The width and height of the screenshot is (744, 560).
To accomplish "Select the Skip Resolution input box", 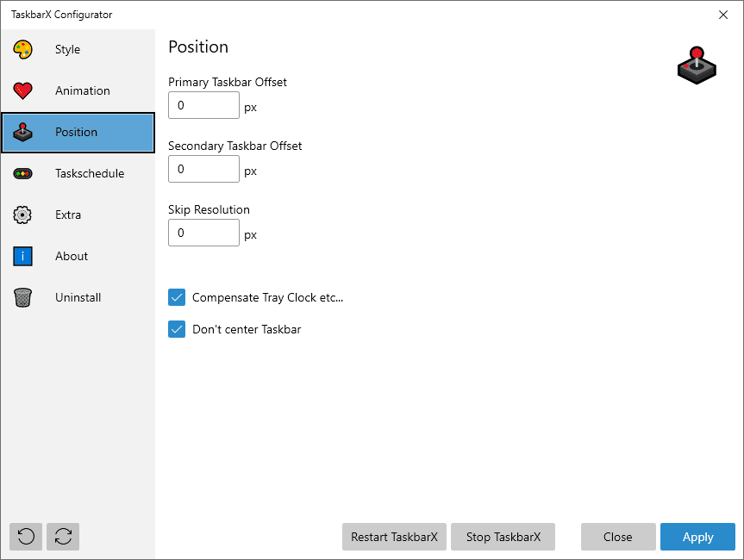I will click(x=203, y=233).
